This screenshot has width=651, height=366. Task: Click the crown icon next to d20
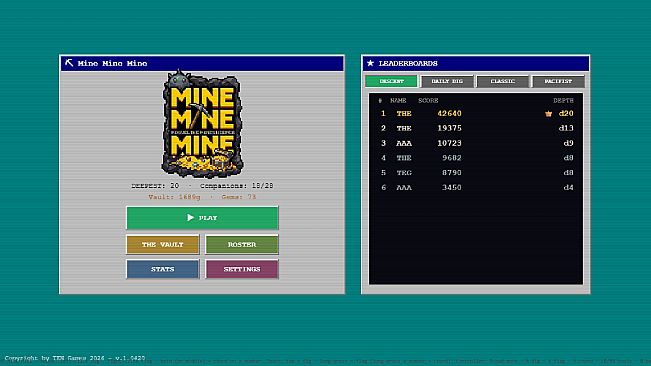[x=548, y=114]
